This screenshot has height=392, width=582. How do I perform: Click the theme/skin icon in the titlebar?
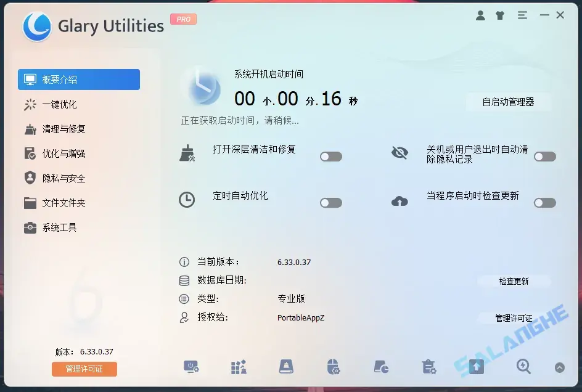500,15
